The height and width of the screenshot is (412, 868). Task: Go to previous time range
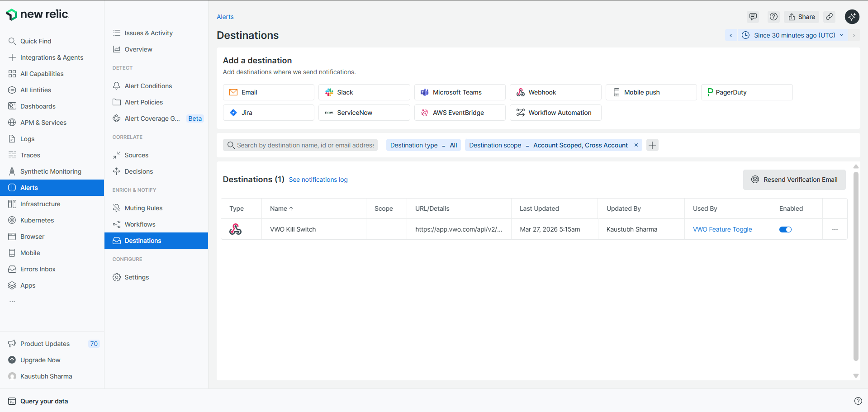[731, 35]
